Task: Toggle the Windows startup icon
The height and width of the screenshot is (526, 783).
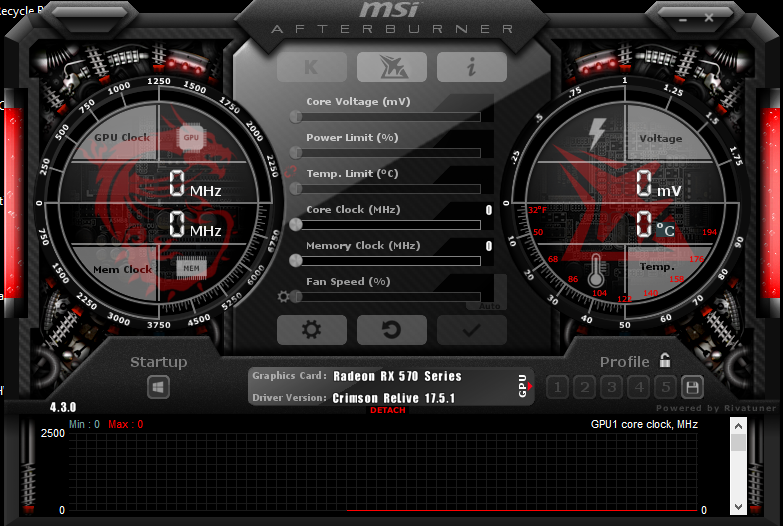Action: click(x=158, y=388)
